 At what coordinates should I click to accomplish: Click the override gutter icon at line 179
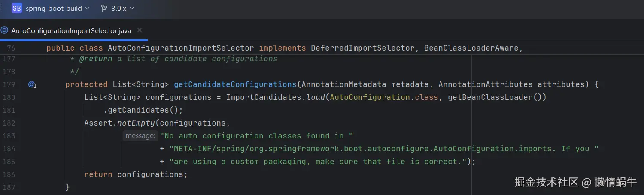point(32,85)
